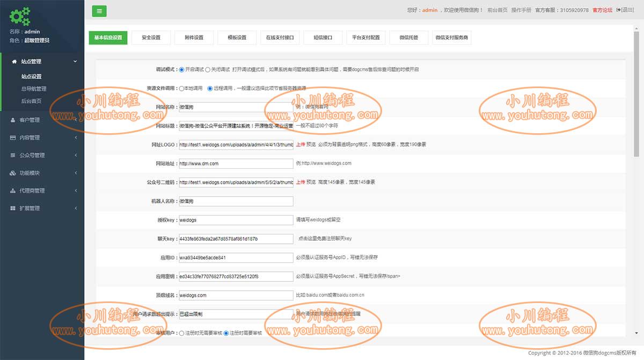Screen dimensions: 644x360
Task: Open the 前台首页 link
Action: click(x=497, y=10)
